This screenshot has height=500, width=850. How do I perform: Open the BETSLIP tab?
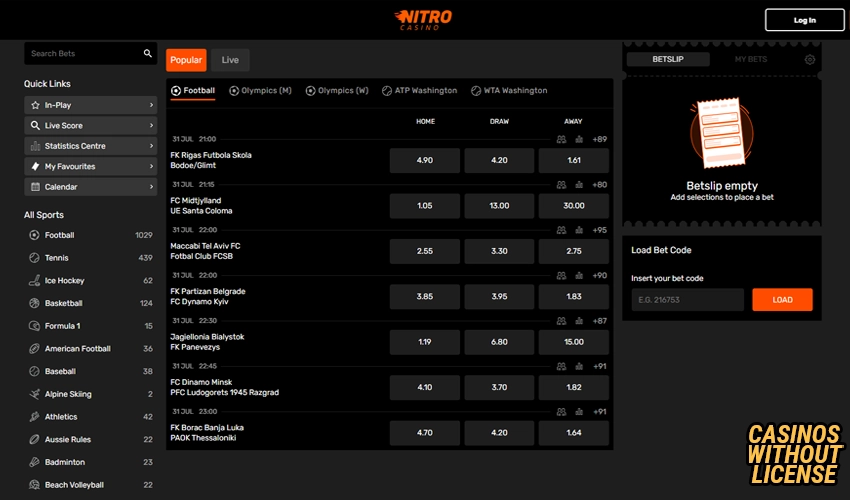[668, 59]
